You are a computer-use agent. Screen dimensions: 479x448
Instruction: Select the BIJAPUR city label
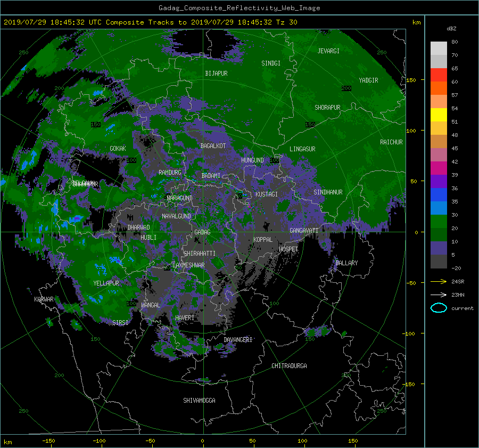[216, 74]
